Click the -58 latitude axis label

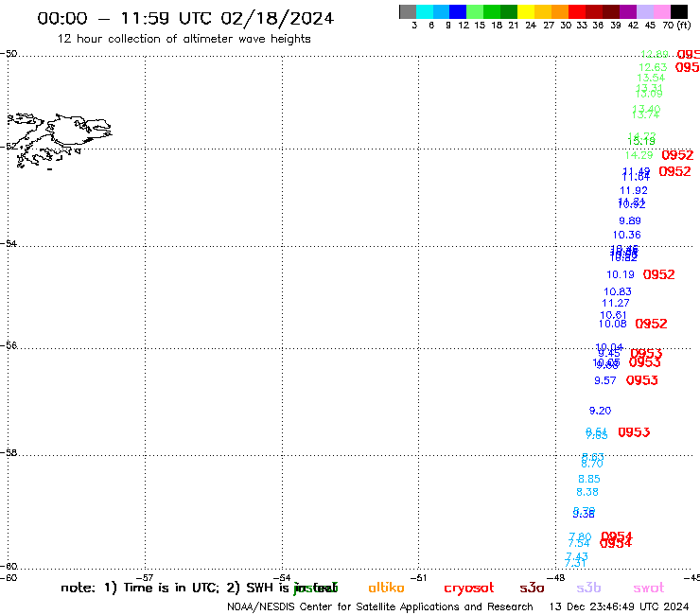[9, 452]
